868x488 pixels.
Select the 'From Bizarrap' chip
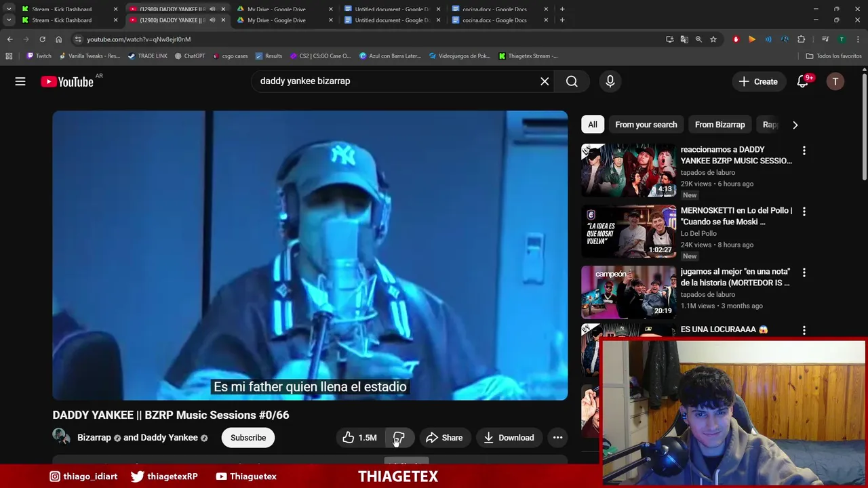click(x=719, y=125)
